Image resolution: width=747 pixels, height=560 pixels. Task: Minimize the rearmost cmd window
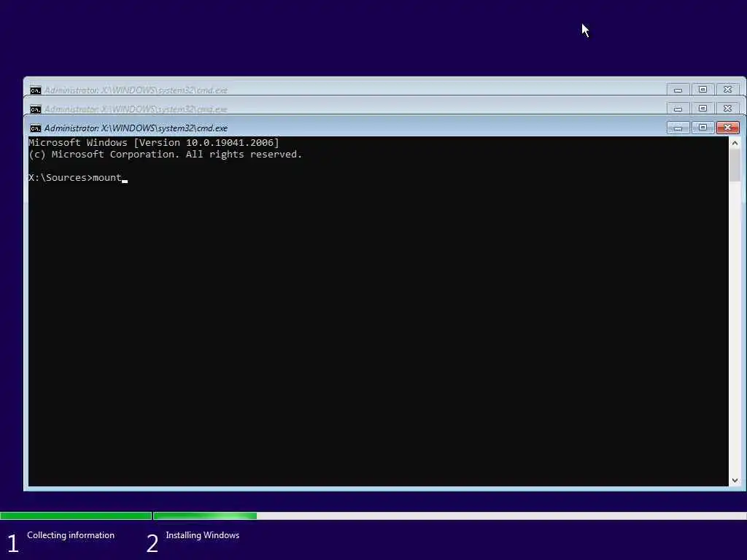click(678, 90)
